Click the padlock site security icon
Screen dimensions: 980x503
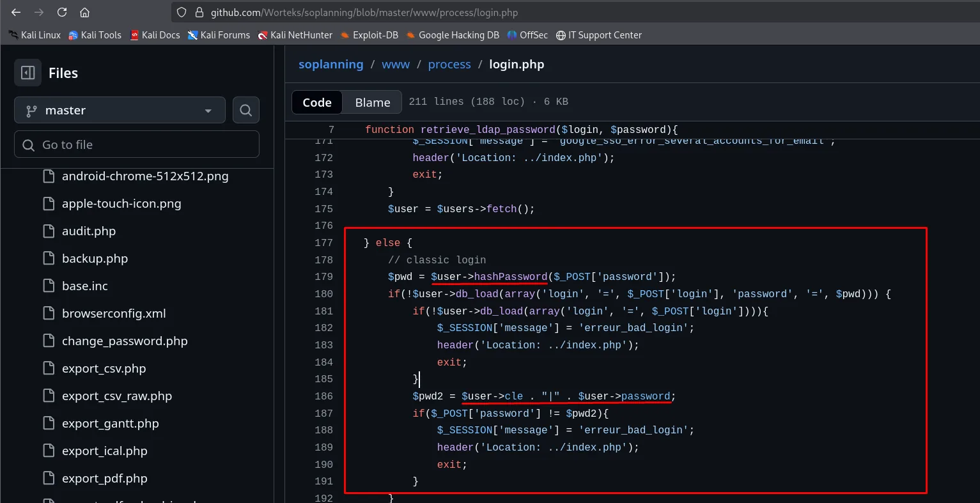tap(199, 12)
